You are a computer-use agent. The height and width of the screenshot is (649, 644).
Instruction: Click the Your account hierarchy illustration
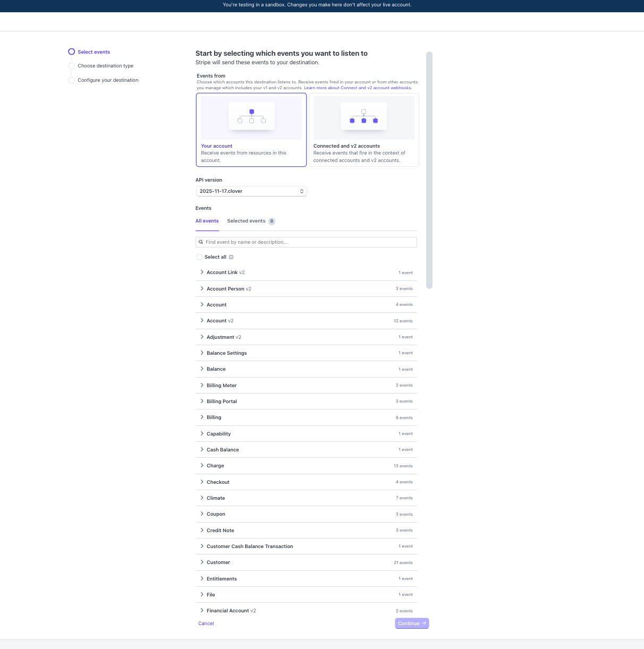pyautogui.click(x=251, y=116)
